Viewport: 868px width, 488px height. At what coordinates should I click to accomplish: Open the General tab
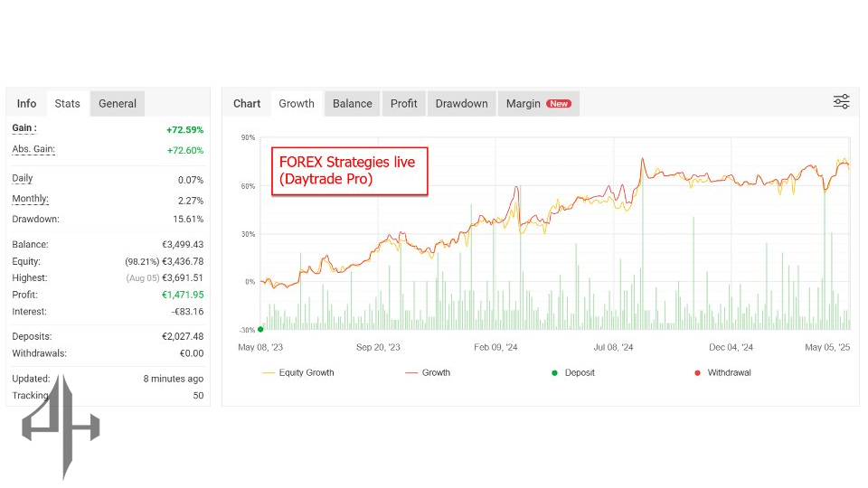[x=118, y=103]
